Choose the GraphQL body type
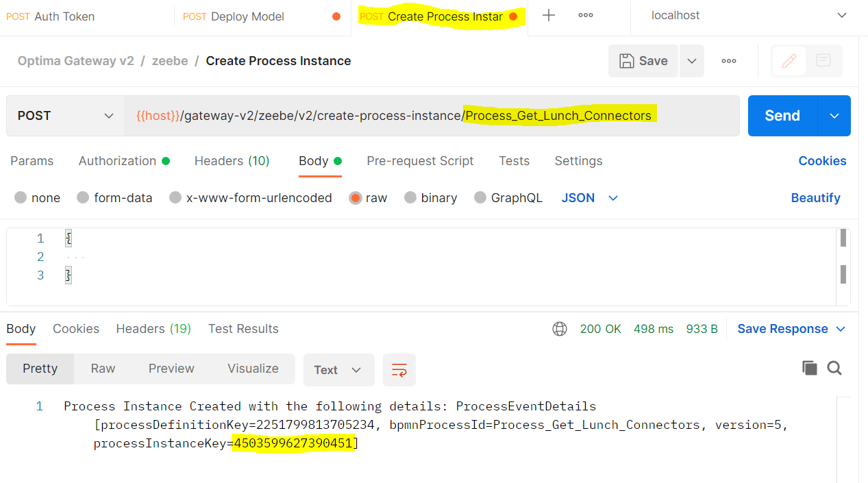Image resolution: width=868 pixels, height=483 pixels. coord(508,198)
